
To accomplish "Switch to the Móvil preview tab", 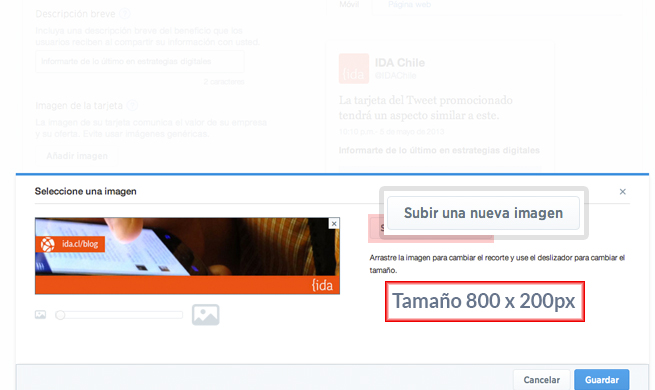I will tap(349, 5).
